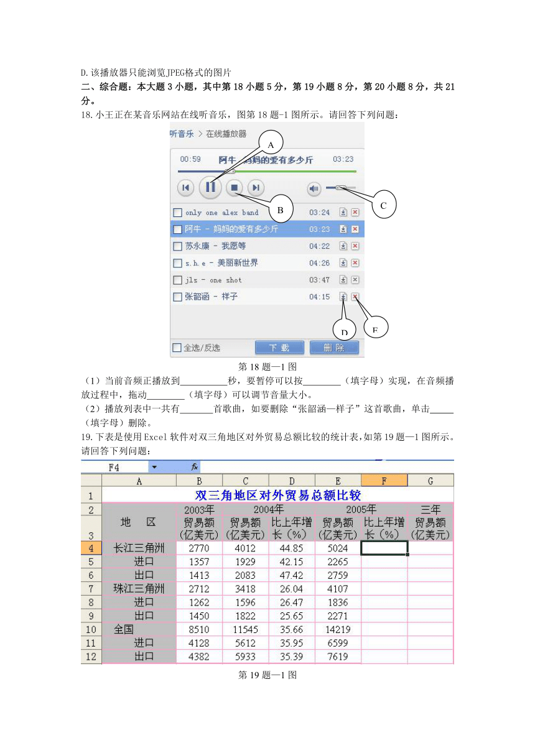The width and height of the screenshot is (535, 756).
Task: Download icon for 张韶涵 - 样子
Action: click(343, 297)
